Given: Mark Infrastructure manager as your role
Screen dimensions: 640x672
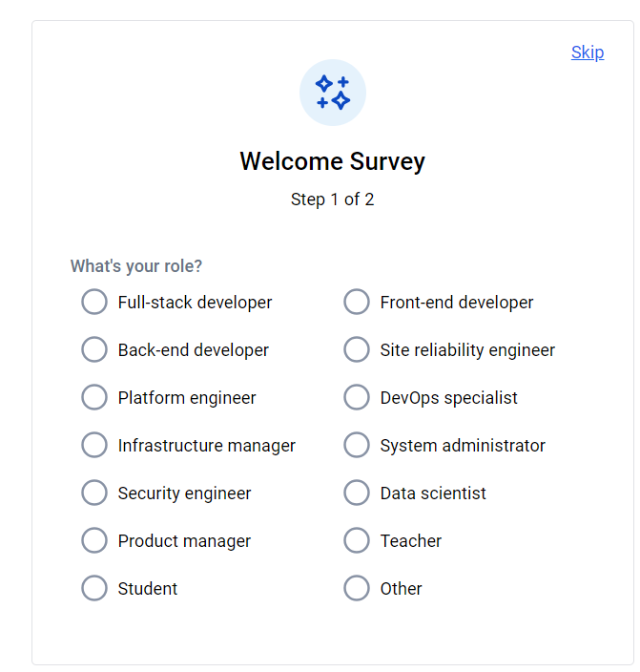Looking at the screenshot, I should click(x=94, y=445).
